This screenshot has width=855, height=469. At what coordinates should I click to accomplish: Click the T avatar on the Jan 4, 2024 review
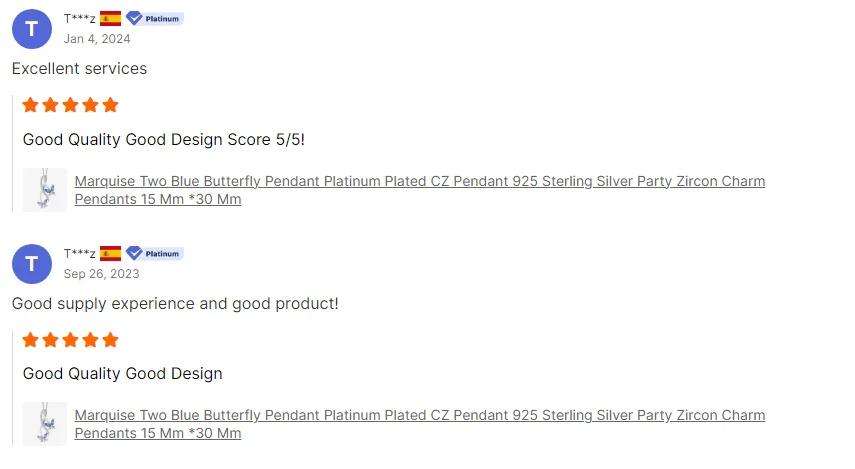[32, 29]
